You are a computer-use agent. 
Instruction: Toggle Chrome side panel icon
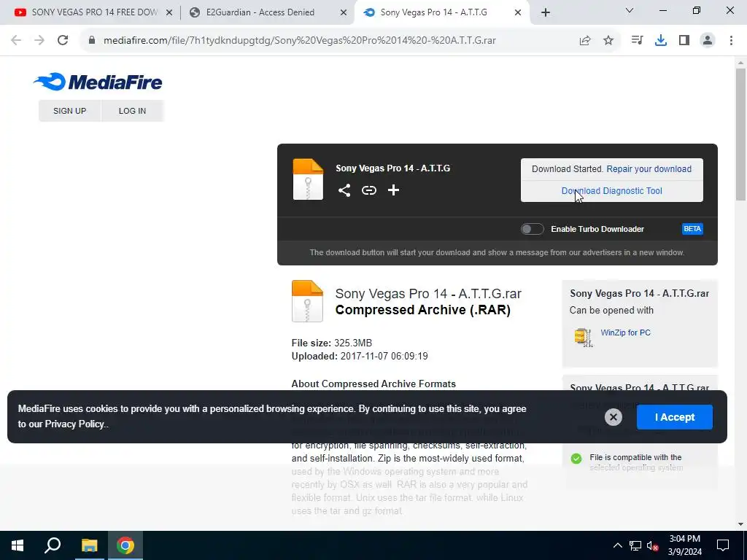684,40
